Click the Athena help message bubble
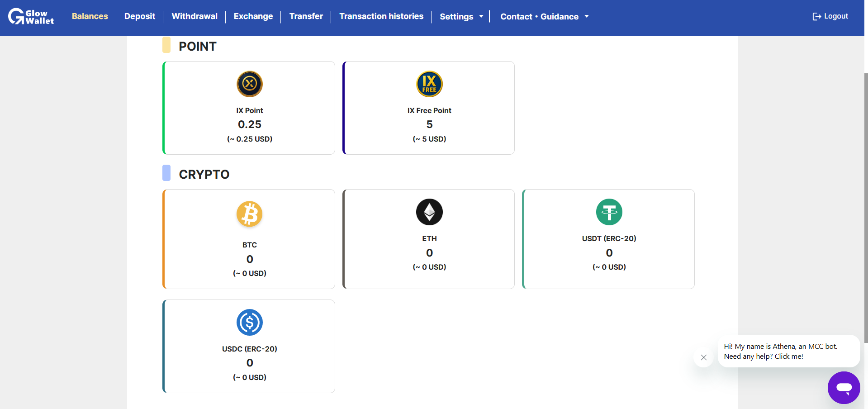868x409 pixels. [789, 351]
